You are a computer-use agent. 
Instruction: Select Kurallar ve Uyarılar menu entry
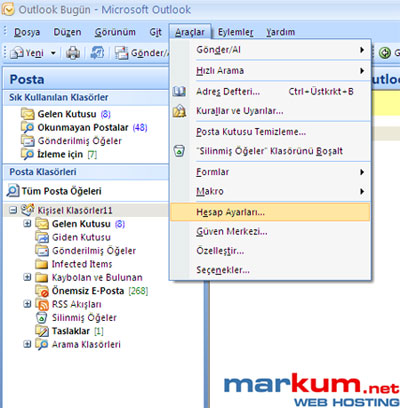pyautogui.click(x=270, y=111)
